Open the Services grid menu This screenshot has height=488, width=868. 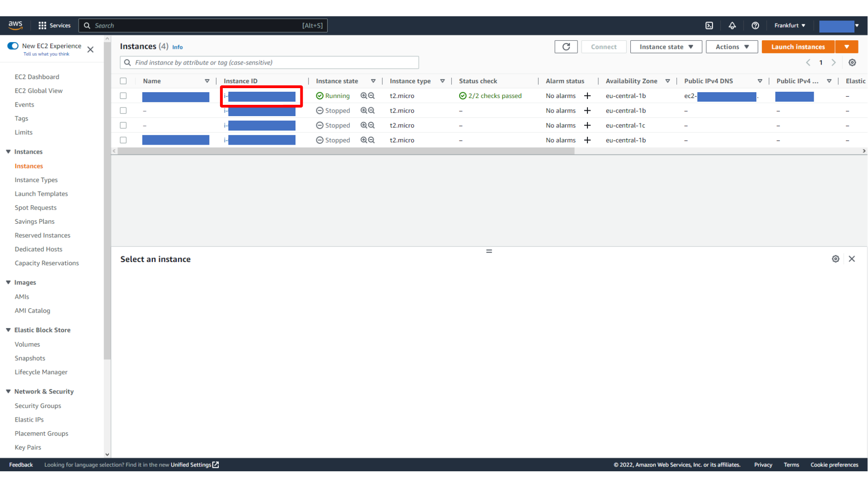pyautogui.click(x=54, y=25)
